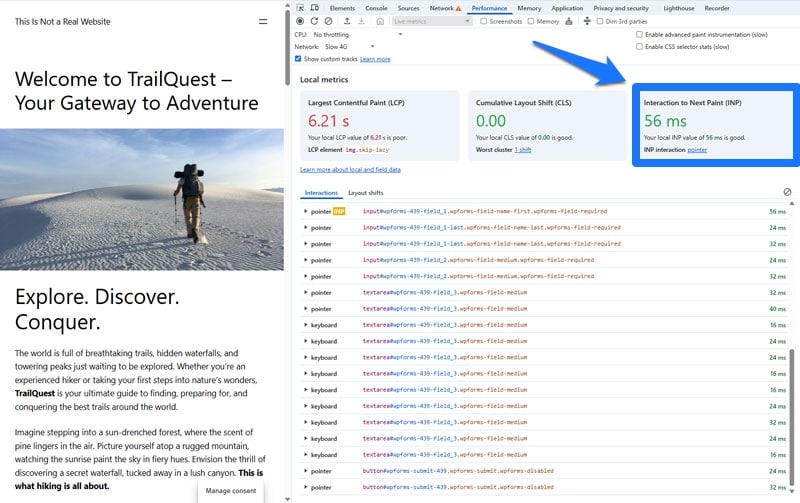Activate the inspect element picker icon
The height and width of the screenshot is (503, 800).
click(x=300, y=8)
